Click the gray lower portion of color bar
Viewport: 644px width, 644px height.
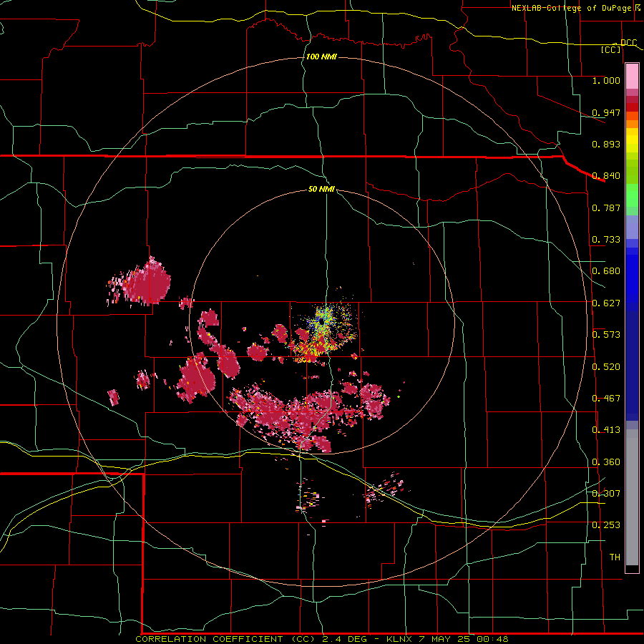[632, 497]
